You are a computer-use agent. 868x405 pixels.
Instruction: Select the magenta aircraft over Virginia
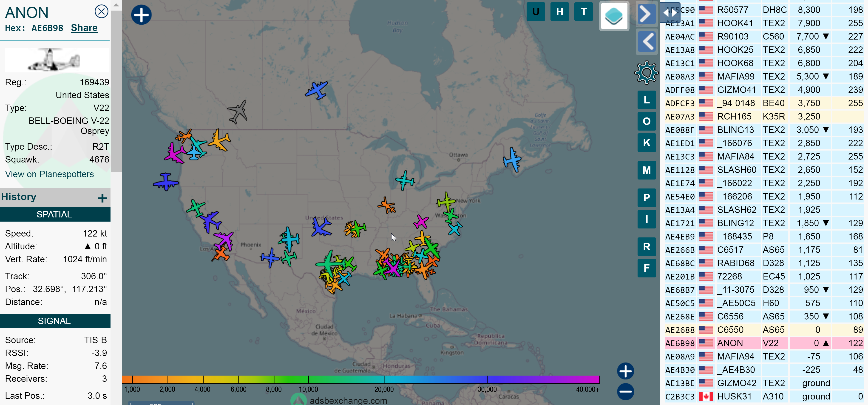(x=421, y=222)
